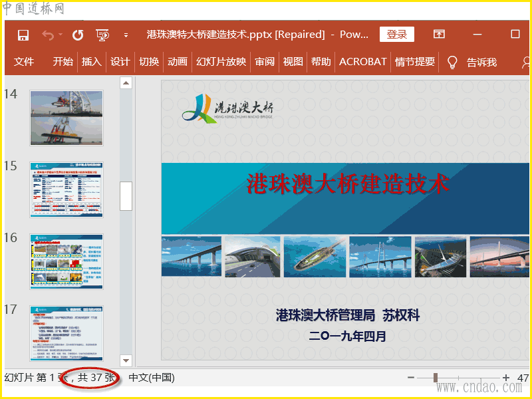Image resolution: width=532 pixels, height=399 pixels.
Task: Click the 登录 sign-in button
Action: point(396,35)
